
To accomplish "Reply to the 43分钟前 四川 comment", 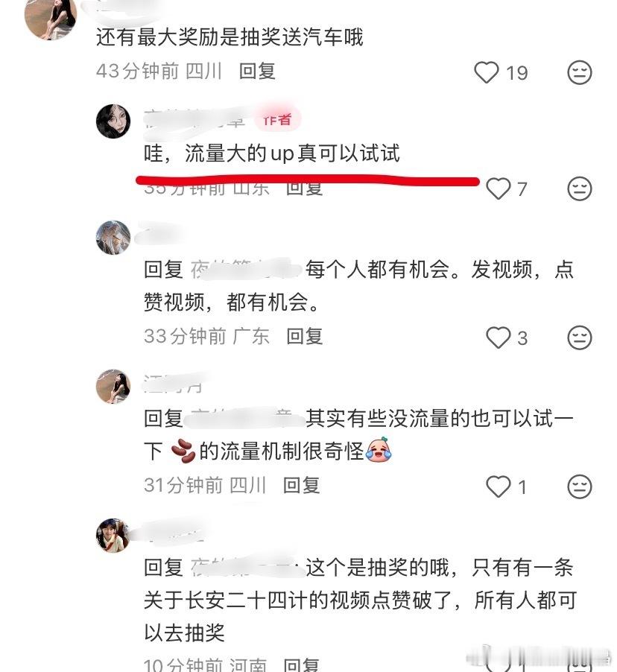I will 257,71.
